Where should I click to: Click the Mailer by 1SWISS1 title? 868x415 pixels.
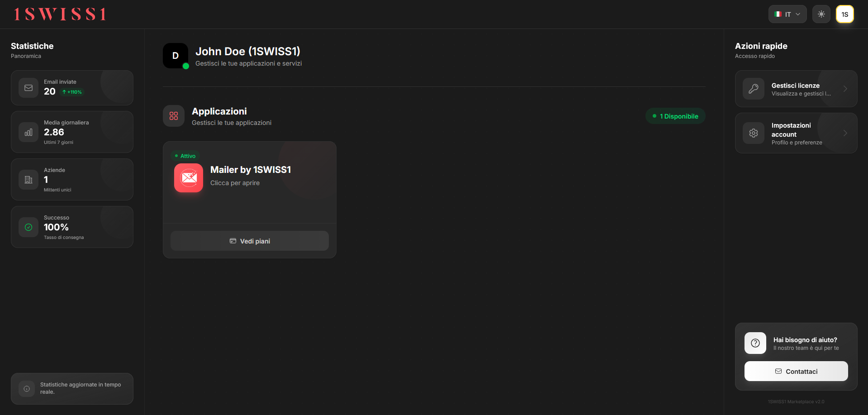[251, 170]
